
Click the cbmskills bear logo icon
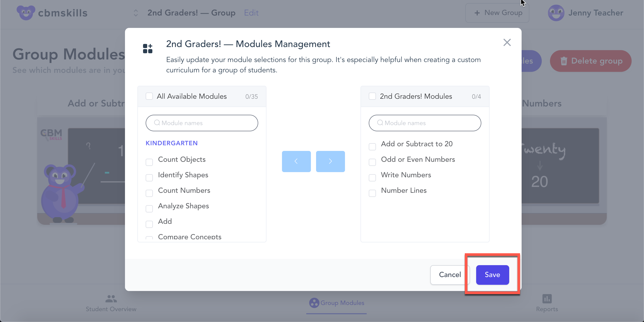(x=26, y=13)
